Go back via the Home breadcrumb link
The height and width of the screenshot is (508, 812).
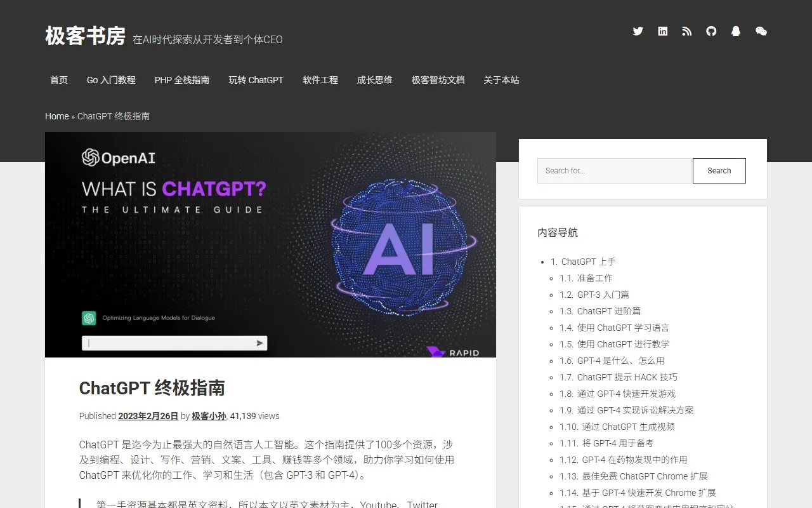pos(56,116)
